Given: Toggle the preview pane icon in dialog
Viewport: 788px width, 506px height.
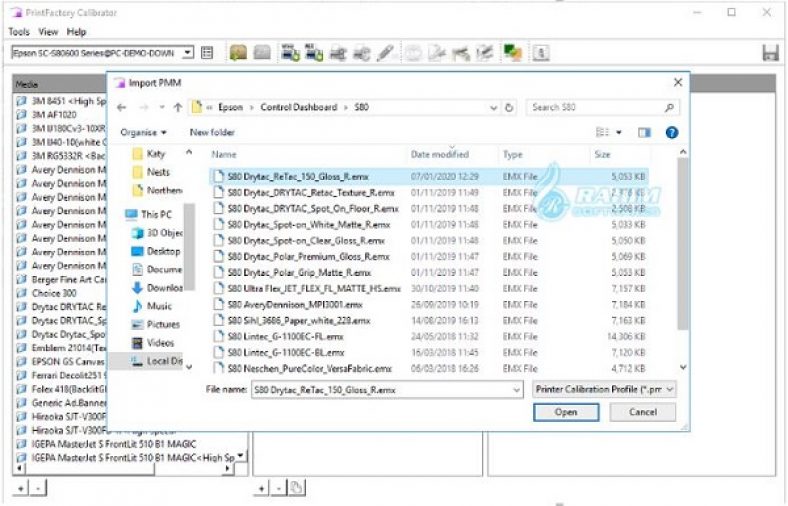Looking at the screenshot, I should coord(644,133).
